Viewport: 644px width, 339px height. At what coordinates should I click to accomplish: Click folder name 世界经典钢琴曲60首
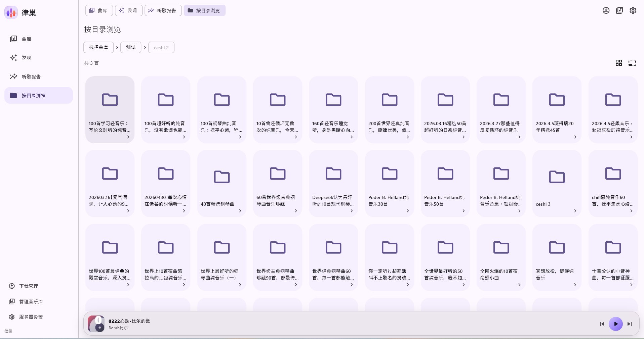coord(333,275)
